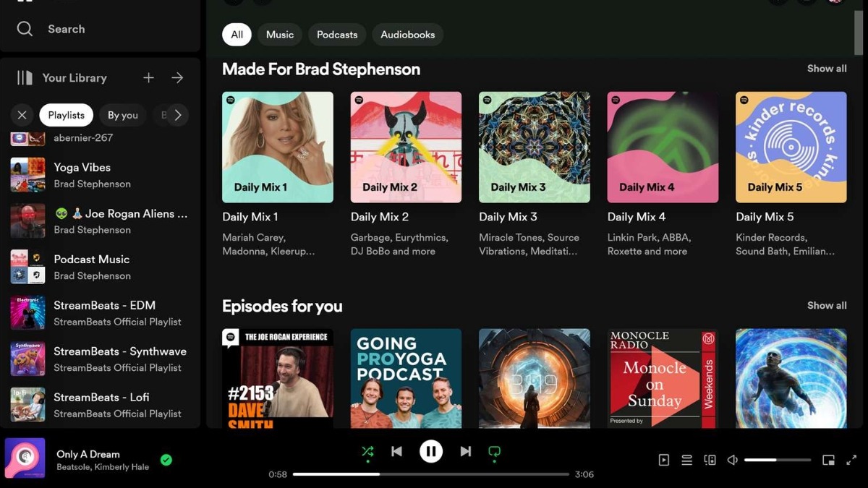Select the All filter tab
The height and width of the screenshot is (488, 868).
[237, 35]
